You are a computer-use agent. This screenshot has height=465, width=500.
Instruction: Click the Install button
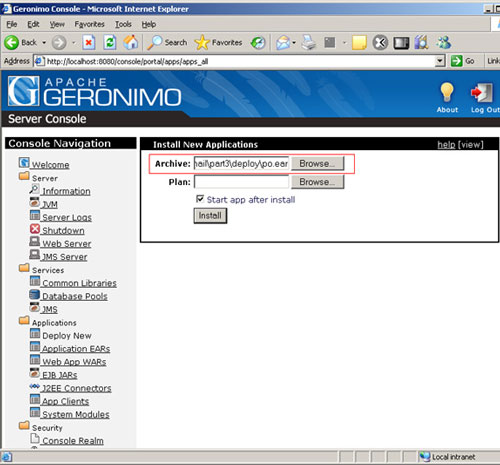pos(210,216)
